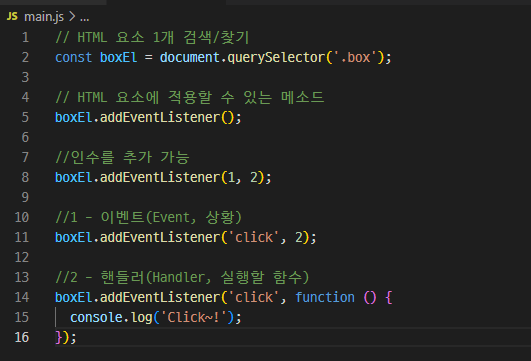The height and width of the screenshot is (361, 531).
Task: Click line number 11 in gutter
Action: pyautogui.click(x=22, y=237)
